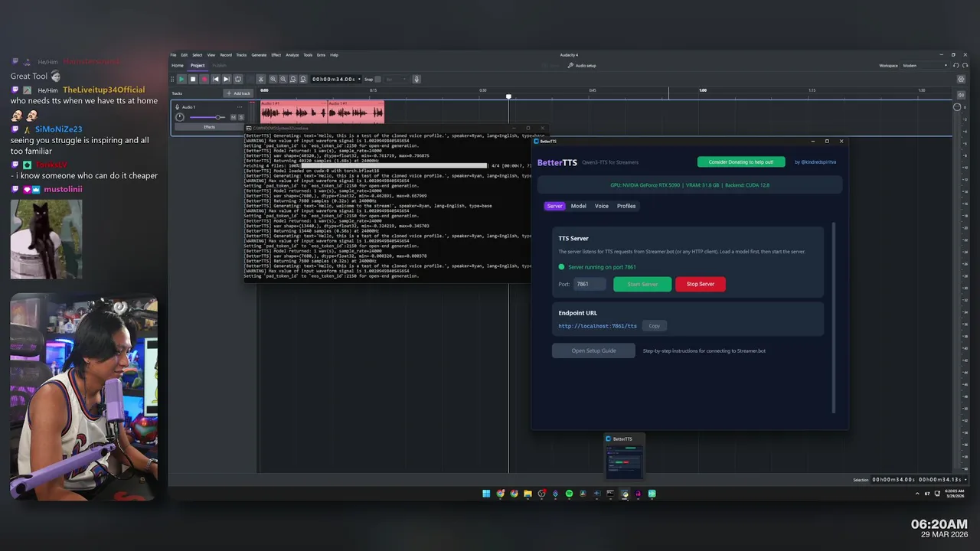980x551 pixels.
Task: Open the Snap unit dropdown
Action: pyautogui.click(x=396, y=79)
